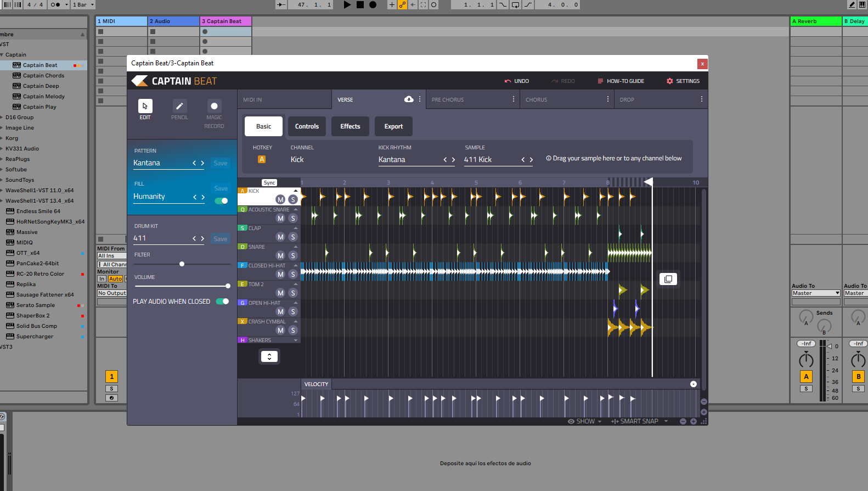The image size is (868, 491).
Task: Solo the Clap channel
Action: [293, 237]
